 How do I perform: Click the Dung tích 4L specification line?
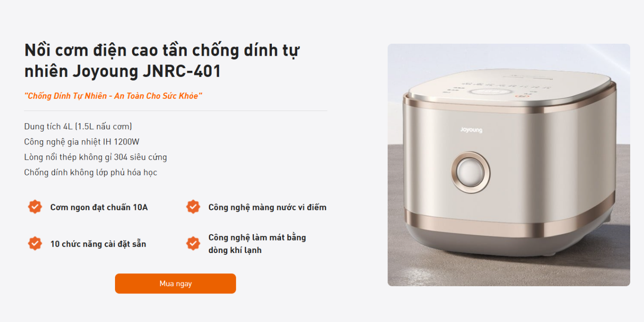coord(78,126)
